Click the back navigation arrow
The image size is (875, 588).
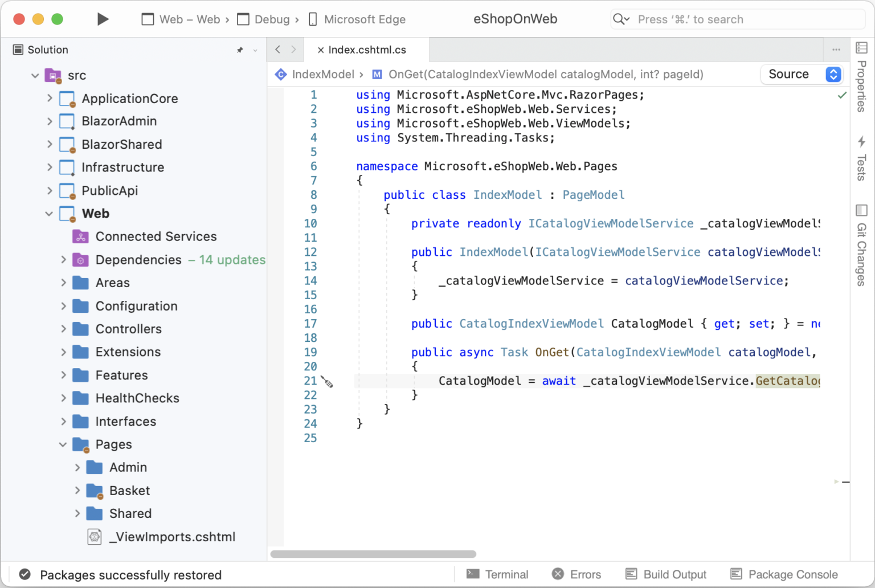(277, 50)
